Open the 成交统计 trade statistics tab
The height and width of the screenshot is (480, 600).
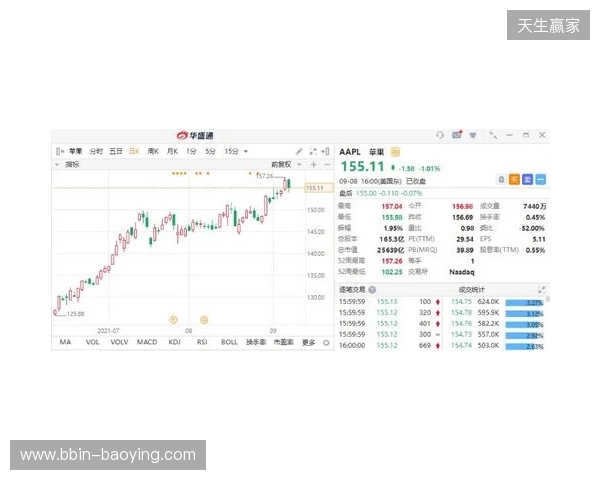tap(471, 290)
